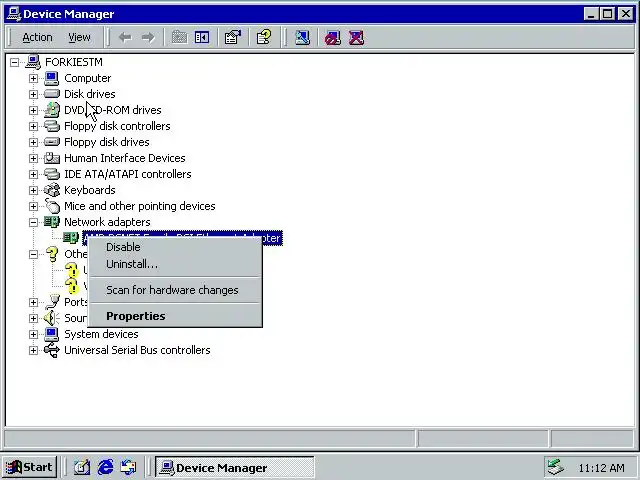The image size is (640, 480).
Task: Click the Forward arrow toolbar button
Action: point(148,38)
